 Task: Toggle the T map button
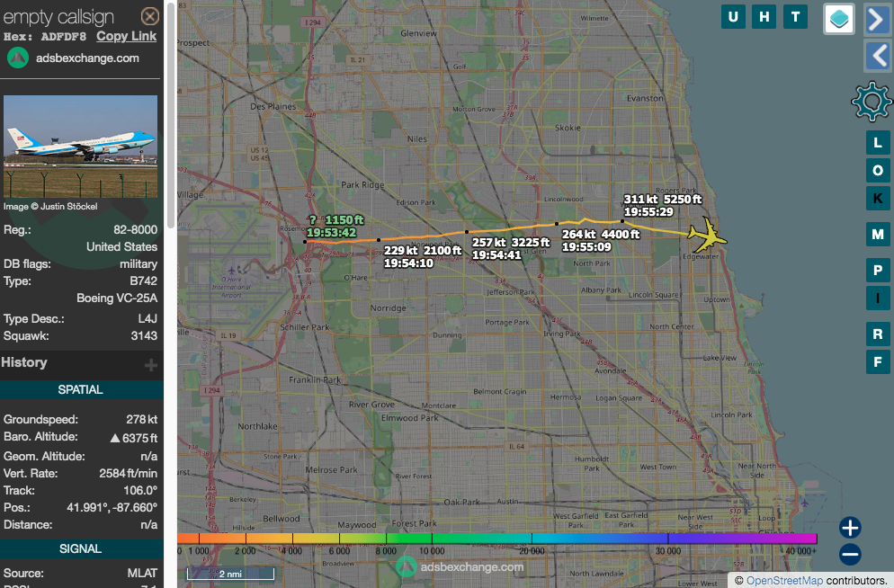click(795, 17)
